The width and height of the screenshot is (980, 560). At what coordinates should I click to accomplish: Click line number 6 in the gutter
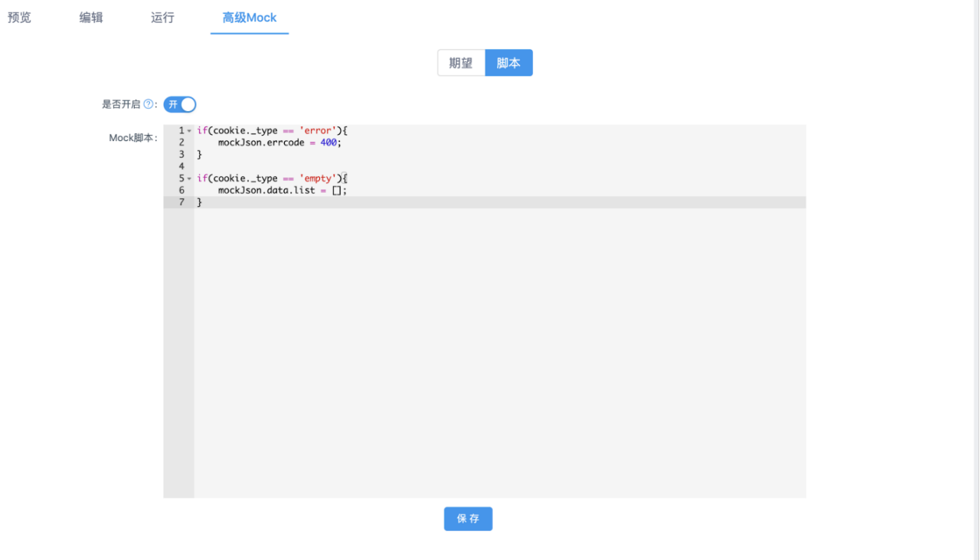181,190
